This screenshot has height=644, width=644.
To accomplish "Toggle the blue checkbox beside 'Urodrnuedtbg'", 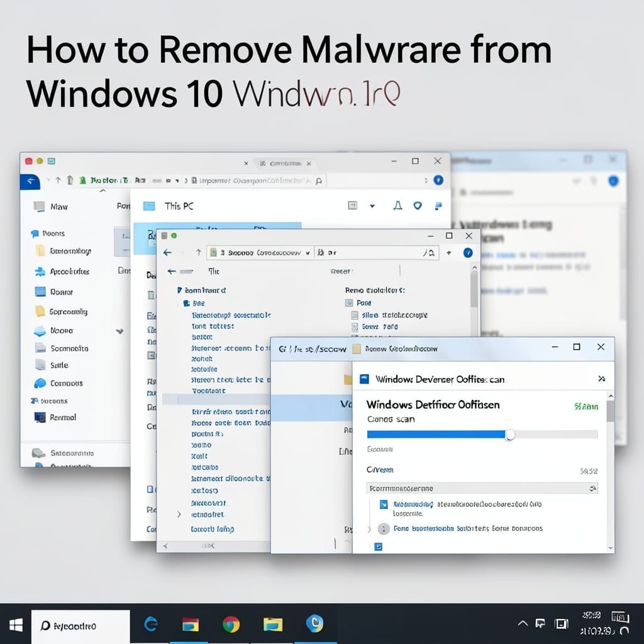I will click(384, 504).
